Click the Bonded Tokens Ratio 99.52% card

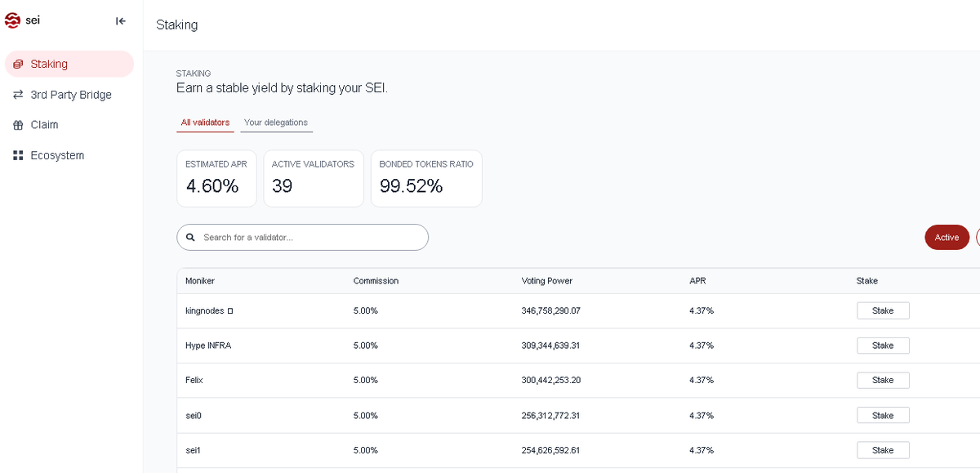click(426, 178)
